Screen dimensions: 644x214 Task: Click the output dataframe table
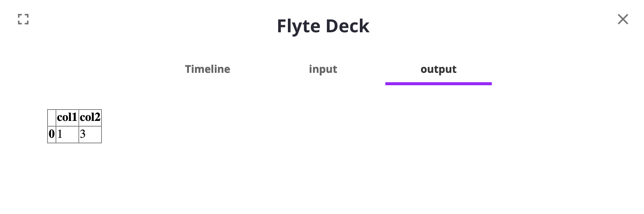pos(75,126)
